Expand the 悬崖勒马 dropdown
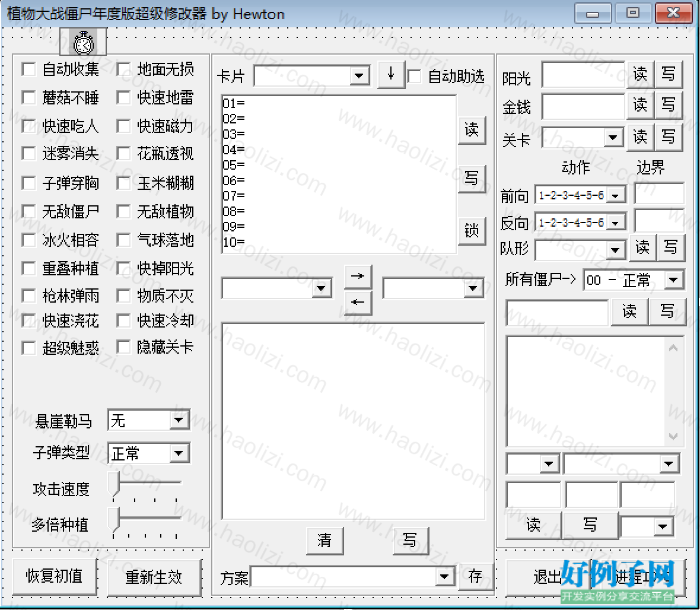700x610 pixels. click(x=179, y=420)
